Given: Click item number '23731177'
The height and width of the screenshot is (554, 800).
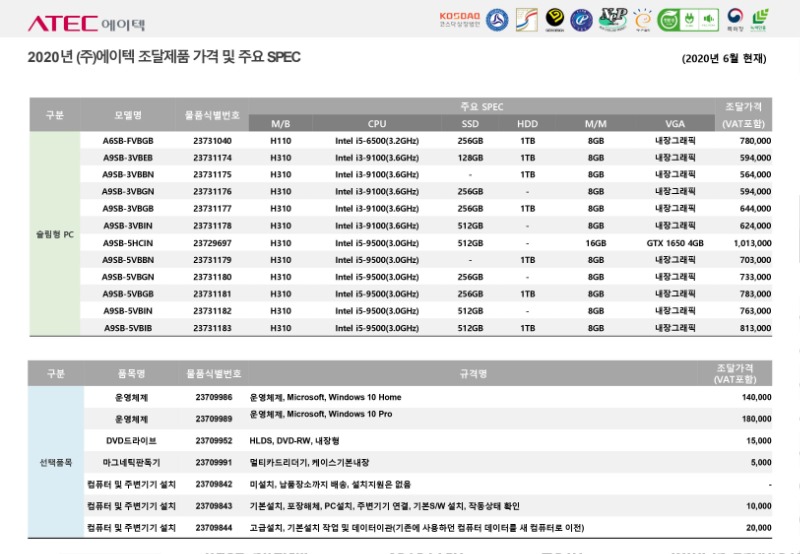Looking at the screenshot, I should [x=212, y=209].
